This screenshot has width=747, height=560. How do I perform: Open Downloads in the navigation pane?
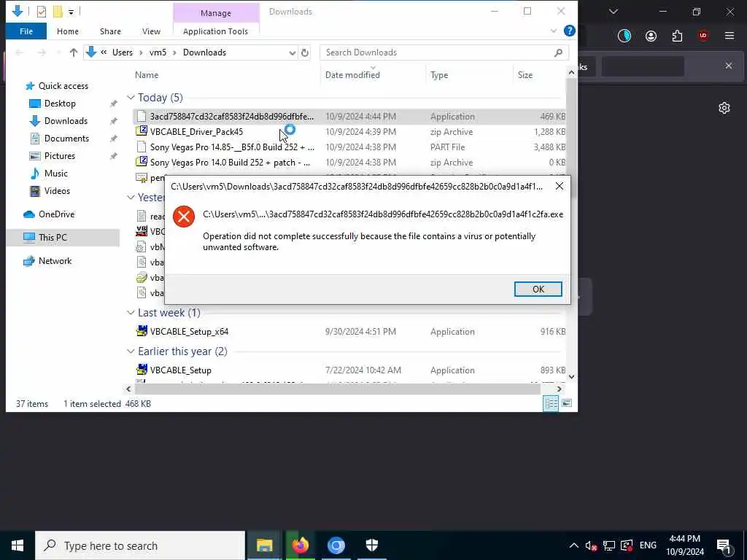point(66,121)
